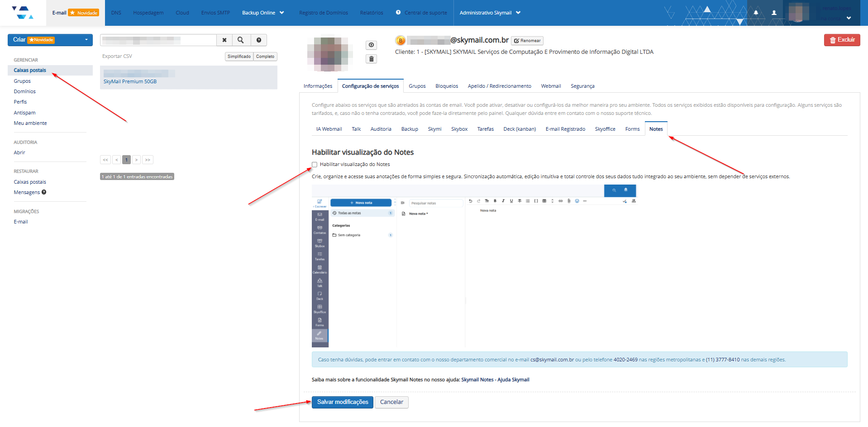Open help icon next to Mensagens
This screenshot has height=427, width=868.
coord(44,192)
